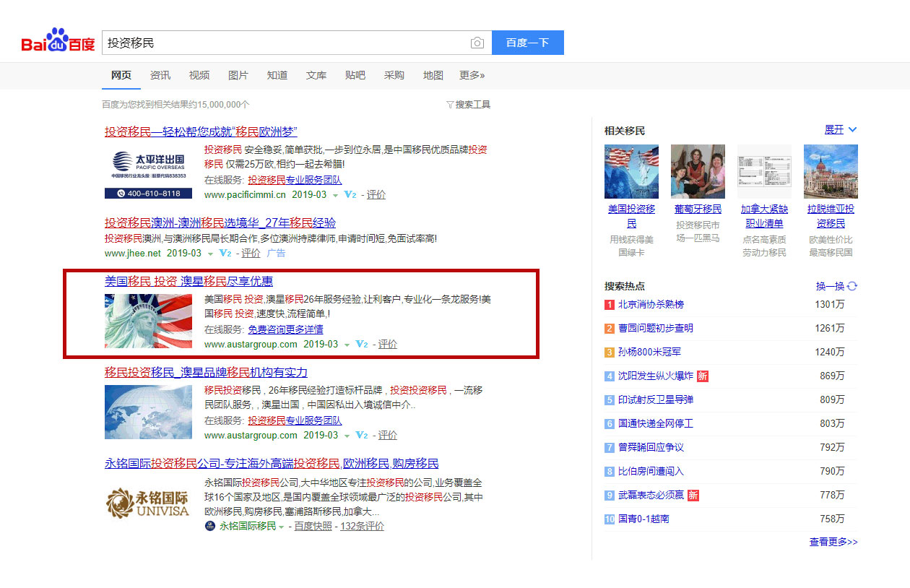Image resolution: width=910 pixels, height=588 pixels.
Task: Open result 投资移民—轻松帮您成就"移民欧洲梦"
Action: [201, 131]
